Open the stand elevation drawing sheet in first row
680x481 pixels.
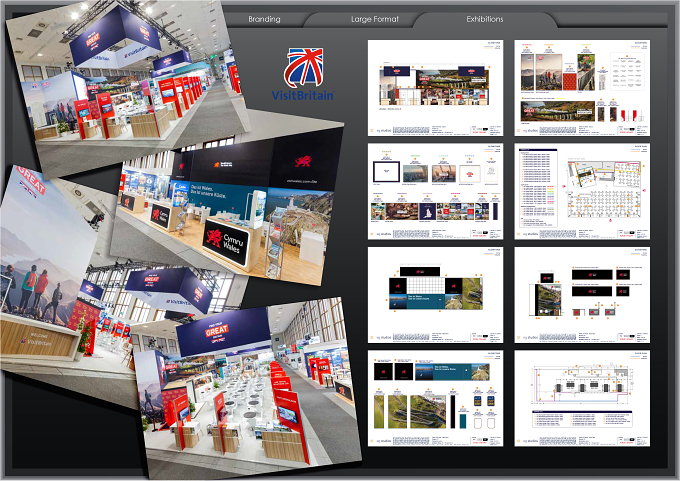pyautogui.click(x=435, y=88)
